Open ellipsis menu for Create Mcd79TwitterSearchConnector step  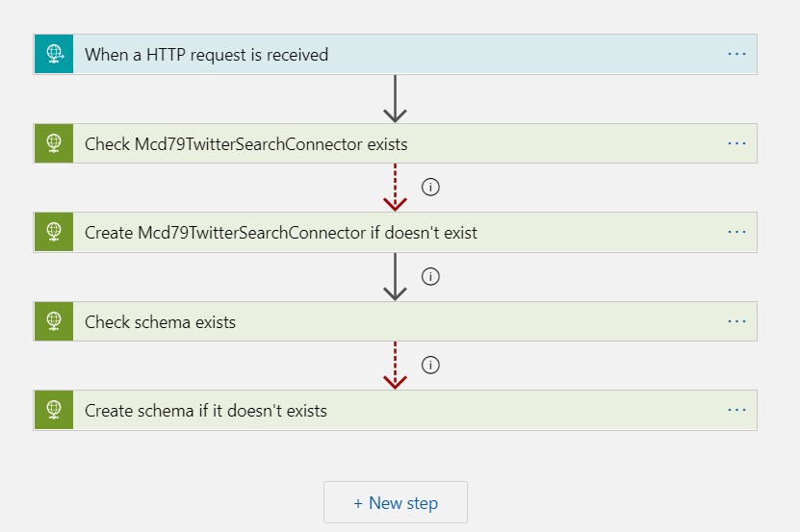point(736,232)
